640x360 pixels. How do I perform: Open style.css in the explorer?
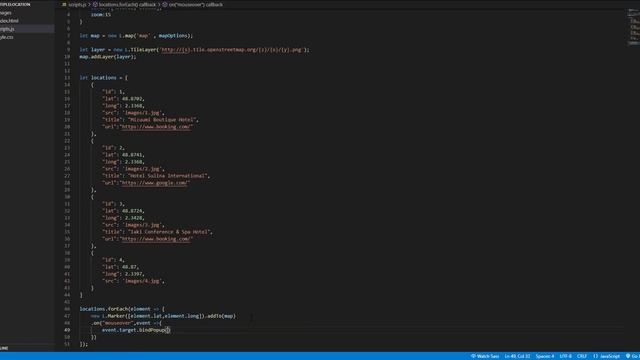click(7, 37)
